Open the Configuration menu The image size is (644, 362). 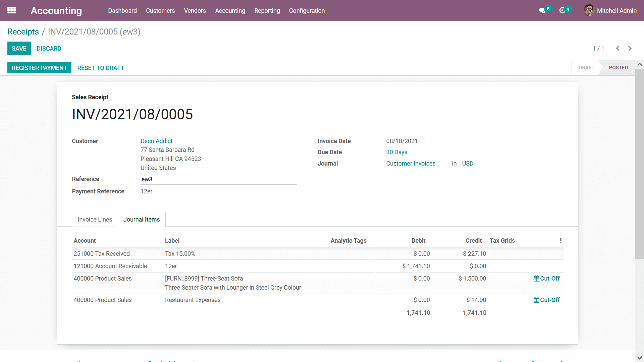pyautogui.click(x=307, y=11)
